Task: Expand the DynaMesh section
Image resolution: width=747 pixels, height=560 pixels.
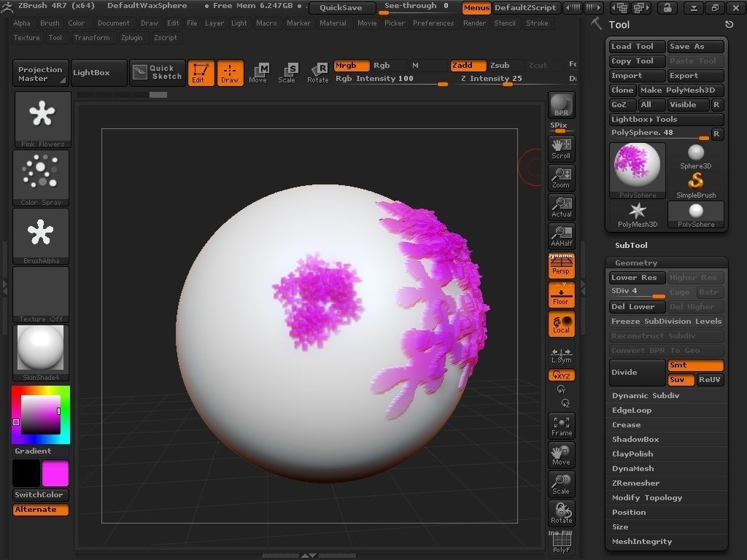Action: pos(632,469)
